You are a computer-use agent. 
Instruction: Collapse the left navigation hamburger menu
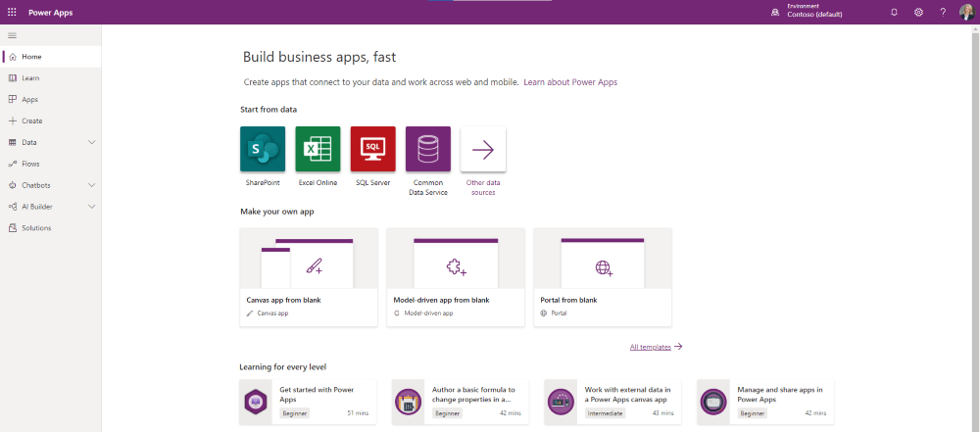(x=12, y=35)
